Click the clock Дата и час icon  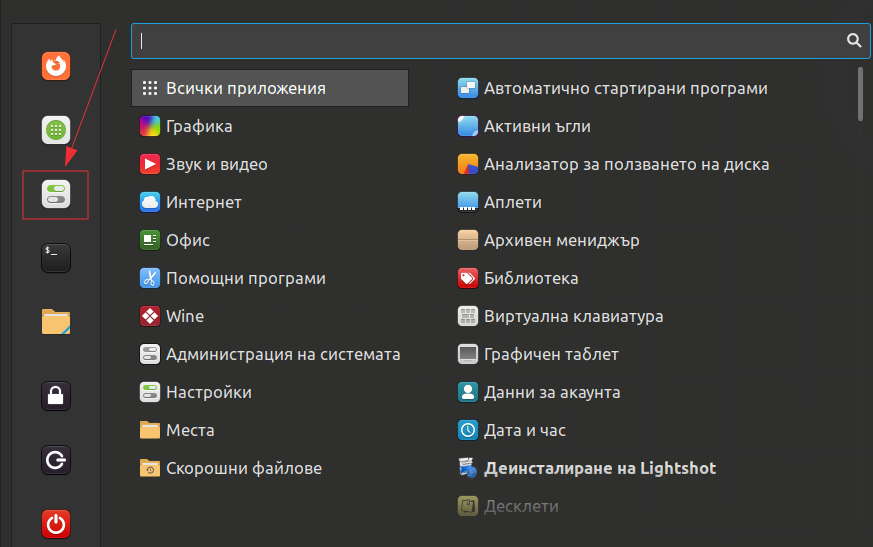468,430
